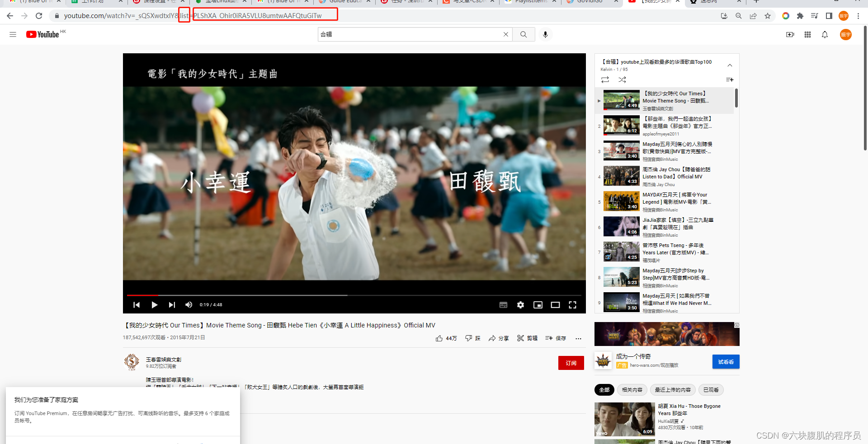Image resolution: width=868 pixels, height=444 pixels.
Task: Click the 试看看 ad button
Action: pos(726,362)
